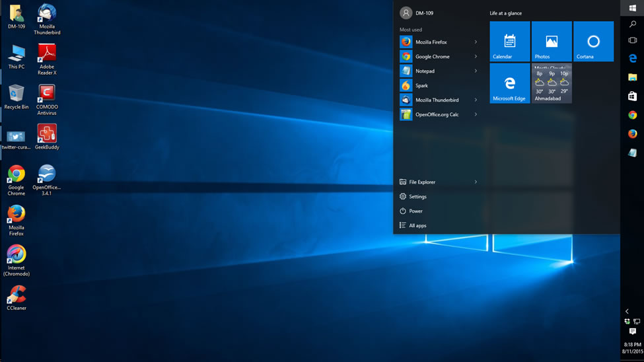Image resolution: width=644 pixels, height=362 pixels.
Task: Open Spark from Most used list
Action: coord(439,85)
